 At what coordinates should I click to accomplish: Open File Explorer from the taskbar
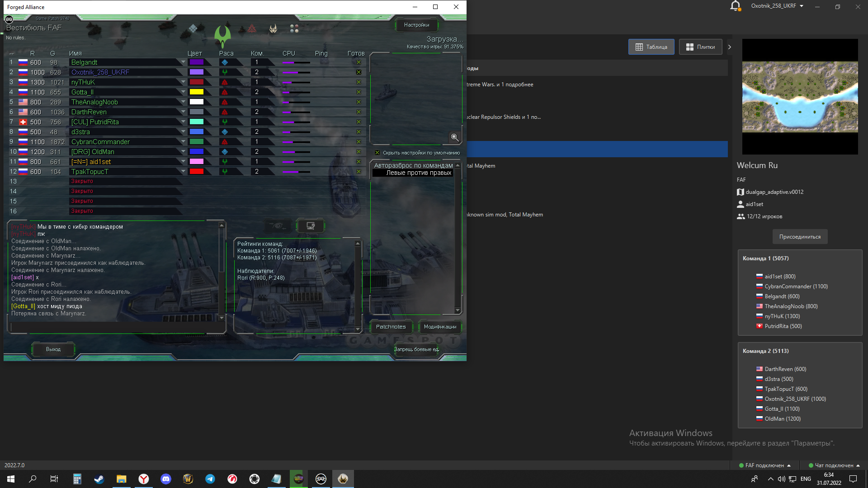coord(121,479)
